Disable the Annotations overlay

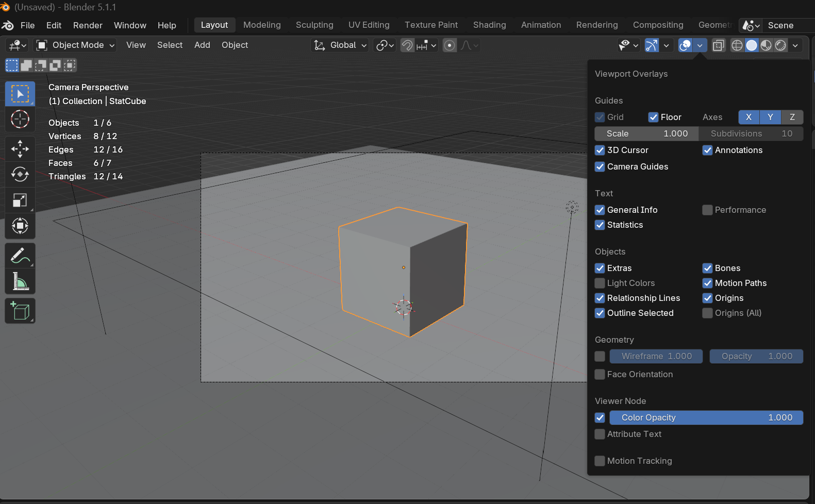(707, 150)
